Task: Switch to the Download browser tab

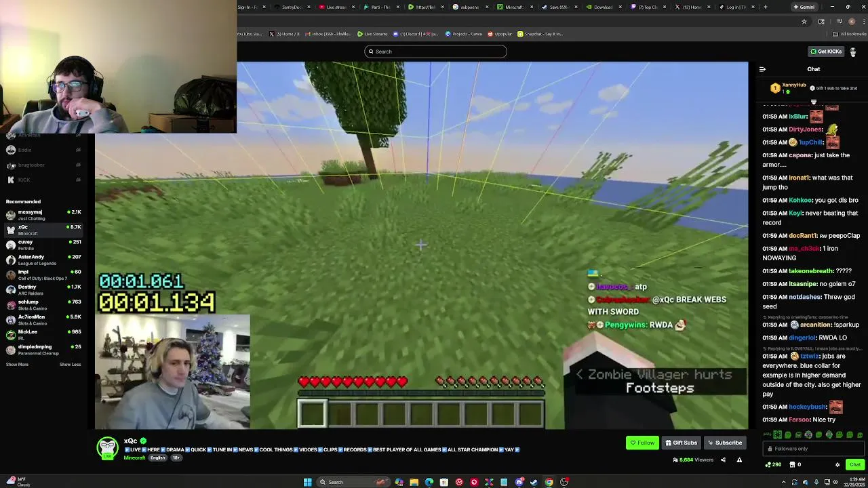Action: tap(603, 7)
